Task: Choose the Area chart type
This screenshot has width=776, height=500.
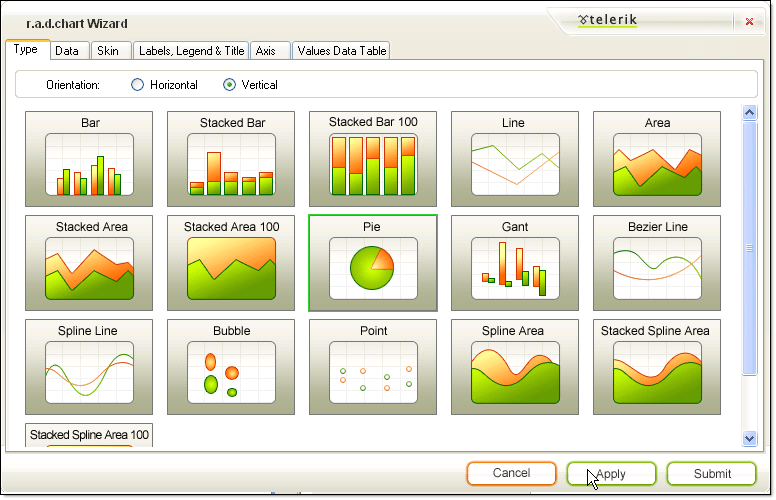Action: (x=657, y=159)
